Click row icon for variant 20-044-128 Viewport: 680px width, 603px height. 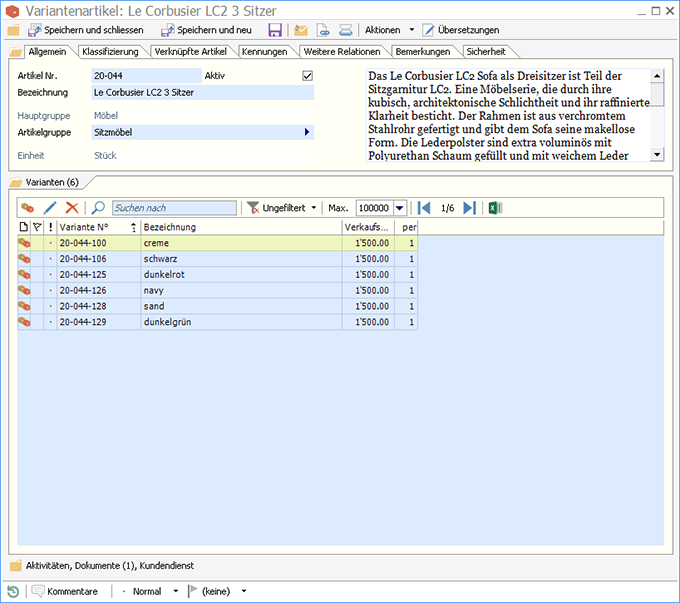[x=24, y=306]
